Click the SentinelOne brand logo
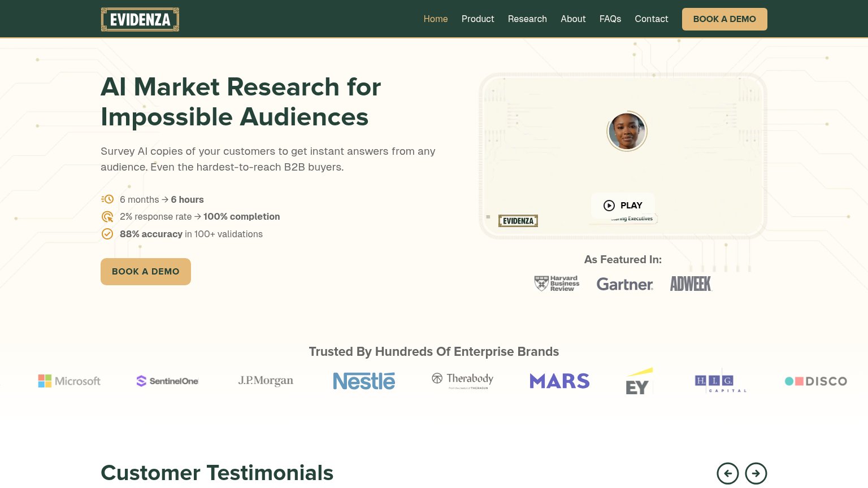868x488 pixels. click(167, 381)
